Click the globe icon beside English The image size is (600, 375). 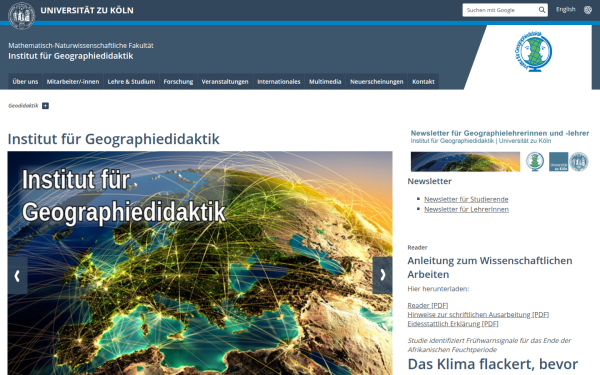pyautogui.click(x=588, y=10)
